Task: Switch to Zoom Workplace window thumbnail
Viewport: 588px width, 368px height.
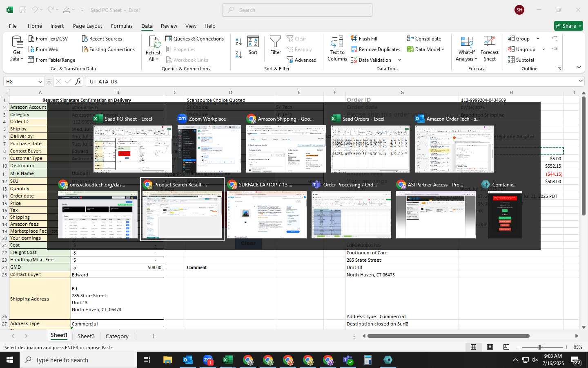Action: [209, 149]
